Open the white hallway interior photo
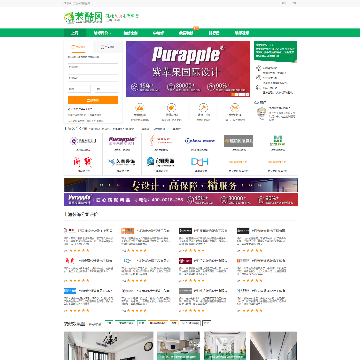Image resolution: width=360 pixels, height=360 pixels. pyautogui.click(x=225, y=346)
